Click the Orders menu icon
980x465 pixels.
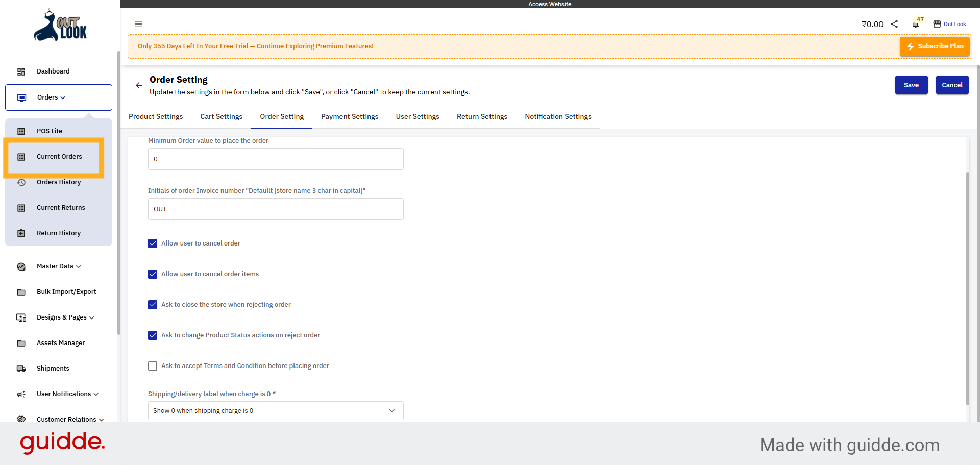21,97
